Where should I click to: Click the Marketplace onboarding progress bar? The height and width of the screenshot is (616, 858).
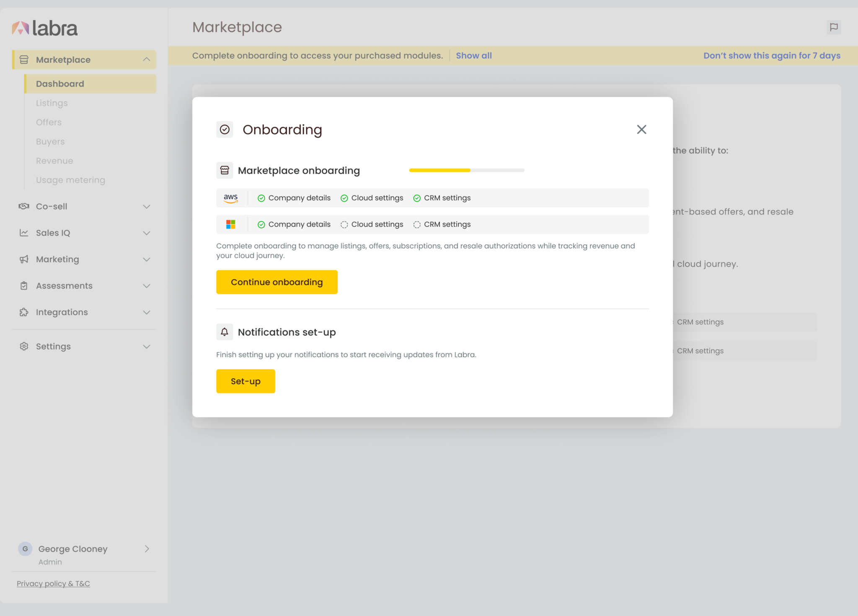tap(466, 170)
